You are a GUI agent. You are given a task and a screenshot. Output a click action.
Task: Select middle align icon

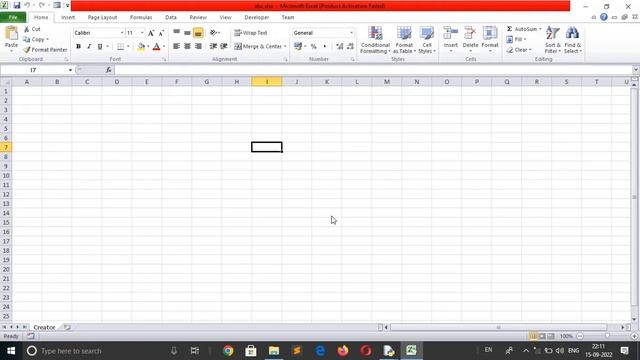187,33
